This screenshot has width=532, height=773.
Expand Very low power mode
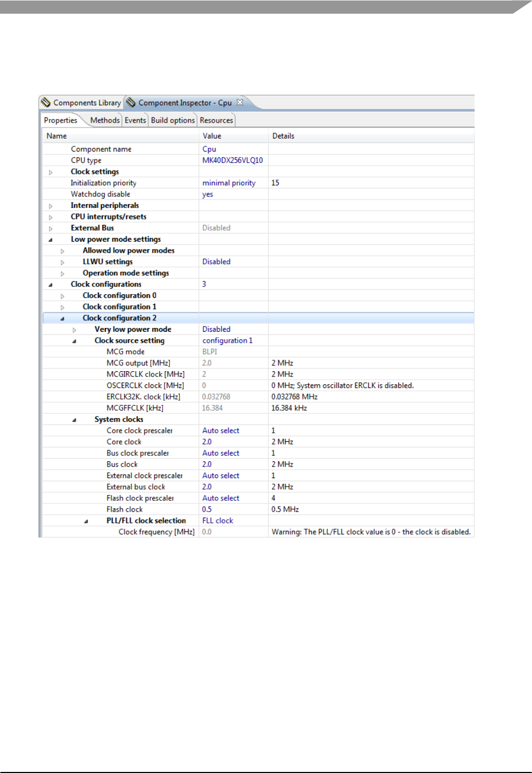click(x=74, y=330)
